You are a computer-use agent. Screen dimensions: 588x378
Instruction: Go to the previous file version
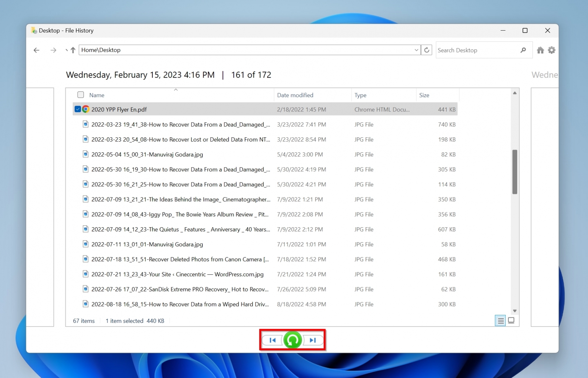coord(273,340)
